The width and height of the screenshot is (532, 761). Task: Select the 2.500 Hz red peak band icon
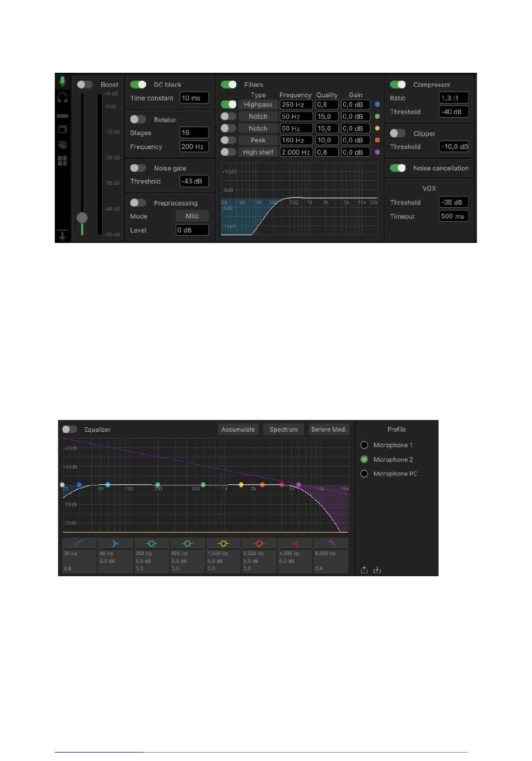pos(259,543)
